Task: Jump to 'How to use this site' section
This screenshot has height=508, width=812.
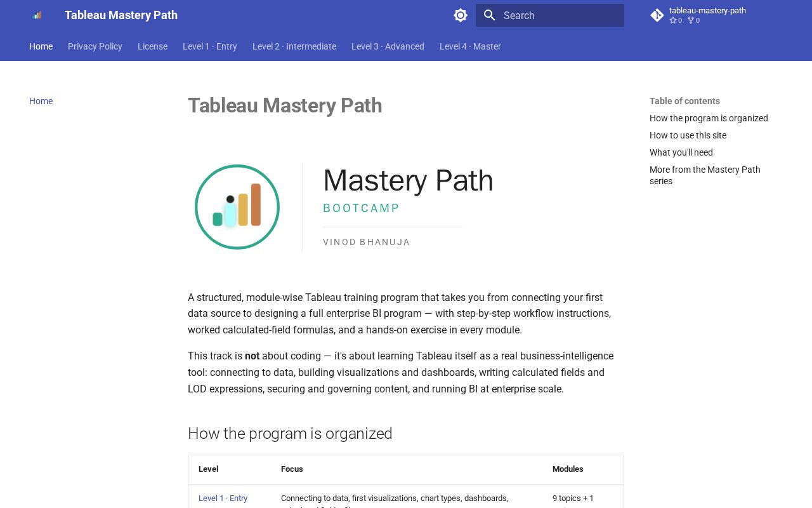Action: point(688,135)
